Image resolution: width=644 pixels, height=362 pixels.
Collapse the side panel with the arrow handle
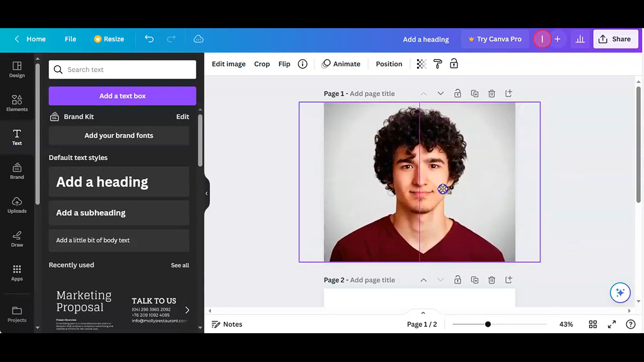coord(207,193)
